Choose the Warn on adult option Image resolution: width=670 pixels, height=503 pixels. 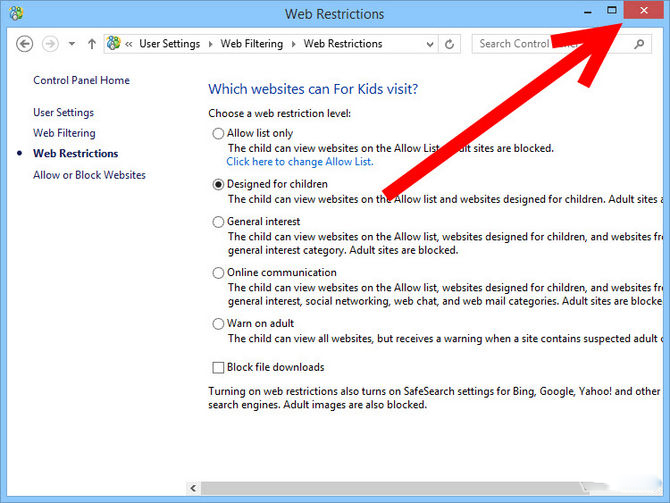218,324
